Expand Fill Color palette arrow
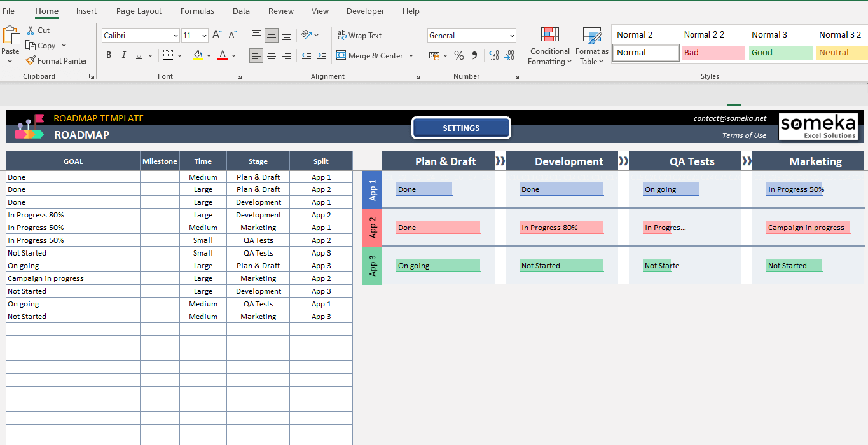The image size is (868, 445). click(209, 55)
